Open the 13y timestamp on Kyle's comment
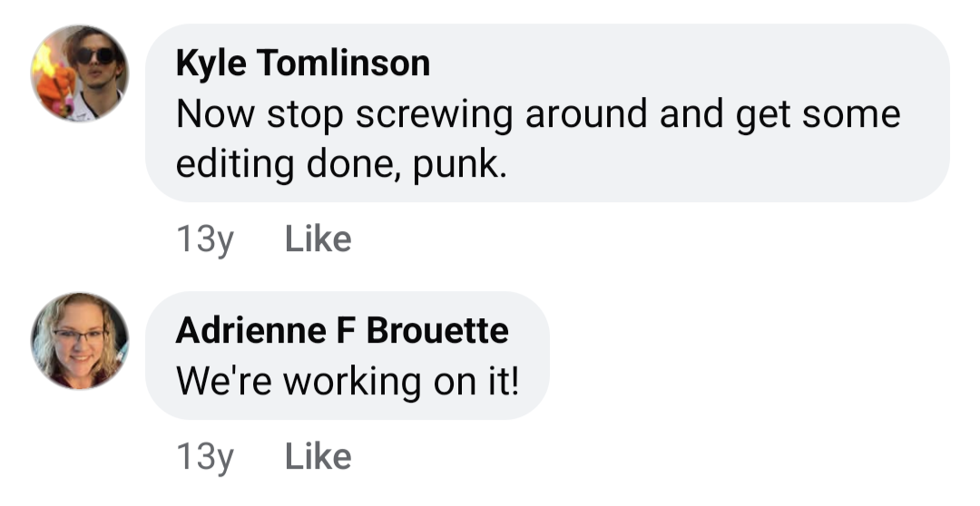The height and width of the screenshot is (506, 980). [205, 240]
